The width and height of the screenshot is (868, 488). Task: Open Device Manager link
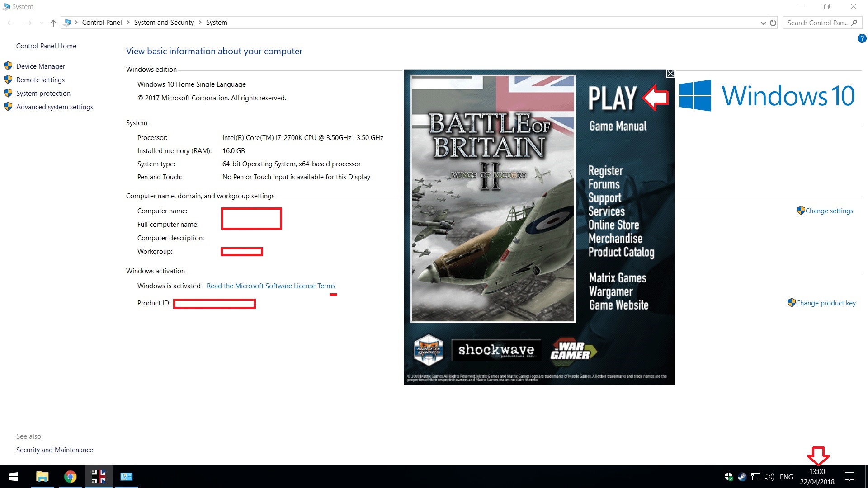(x=41, y=66)
